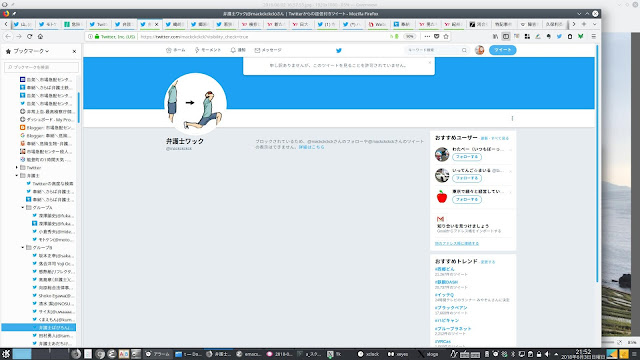Open the Shoko Egawa bookmark
The height and width of the screenshot is (360, 640).
point(53,296)
